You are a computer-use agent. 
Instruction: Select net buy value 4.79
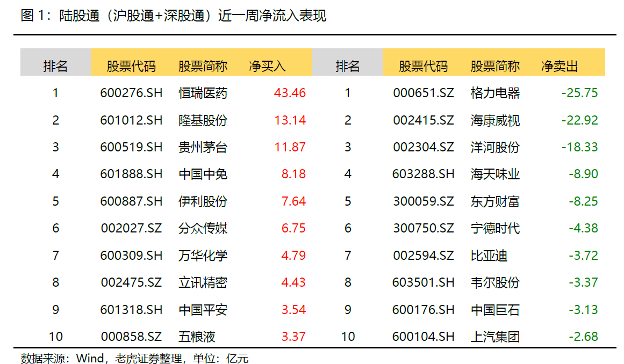point(293,255)
